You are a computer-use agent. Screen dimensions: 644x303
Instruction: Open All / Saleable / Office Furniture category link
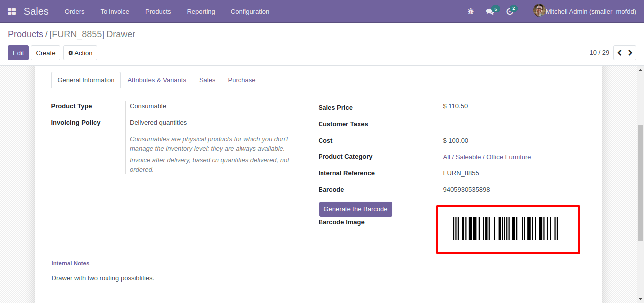[x=487, y=157]
